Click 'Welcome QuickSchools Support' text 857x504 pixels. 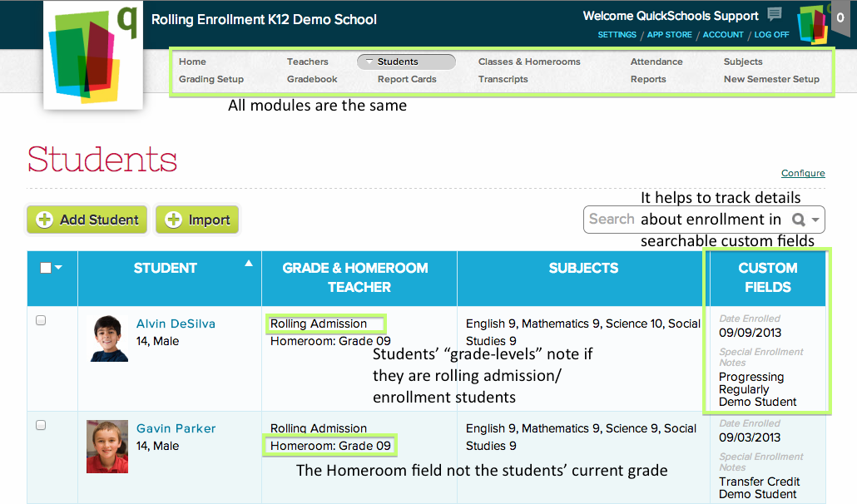coord(671,16)
